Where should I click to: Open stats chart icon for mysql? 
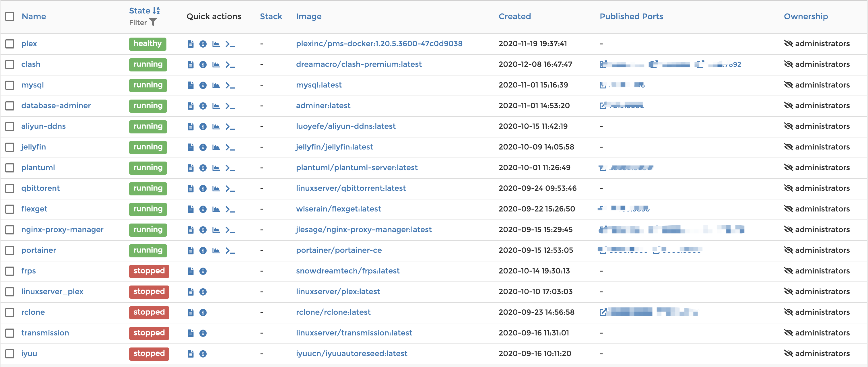click(x=216, y=85)
